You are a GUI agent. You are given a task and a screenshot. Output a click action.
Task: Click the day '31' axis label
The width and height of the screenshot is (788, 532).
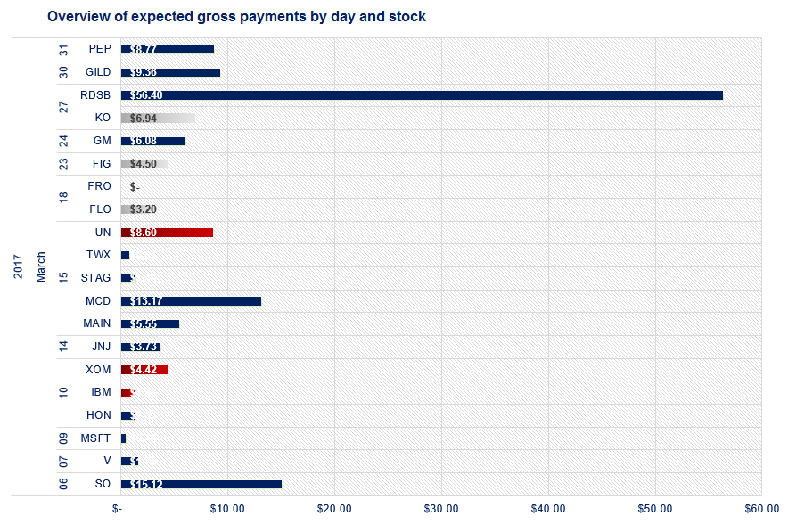coord(63,50)
